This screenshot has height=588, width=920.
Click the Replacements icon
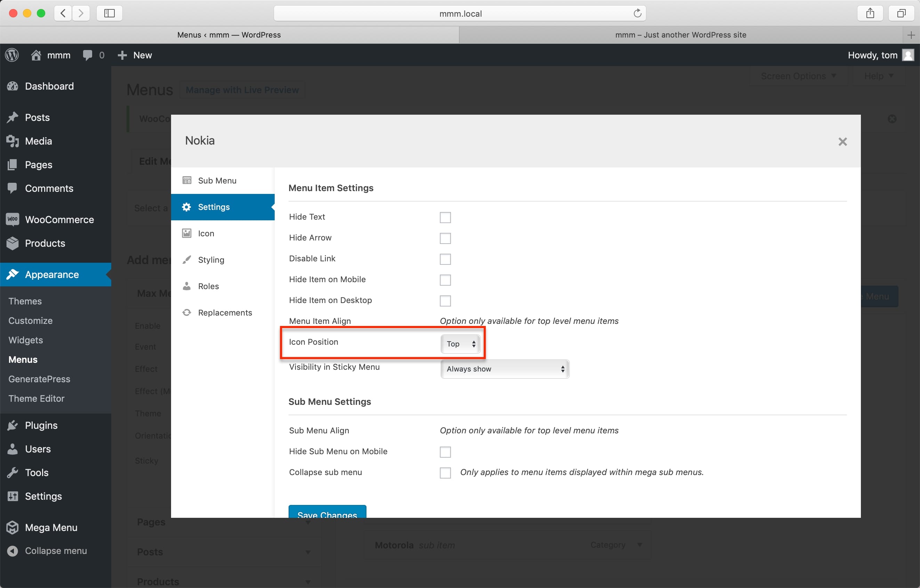tap(187, 312)
